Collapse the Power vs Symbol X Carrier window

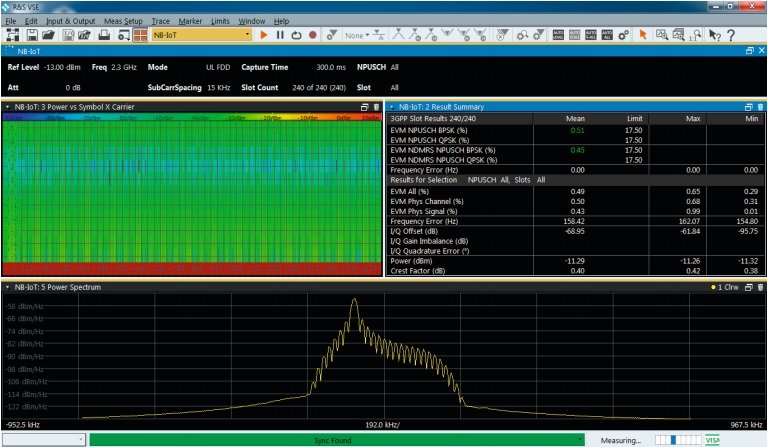7,107
